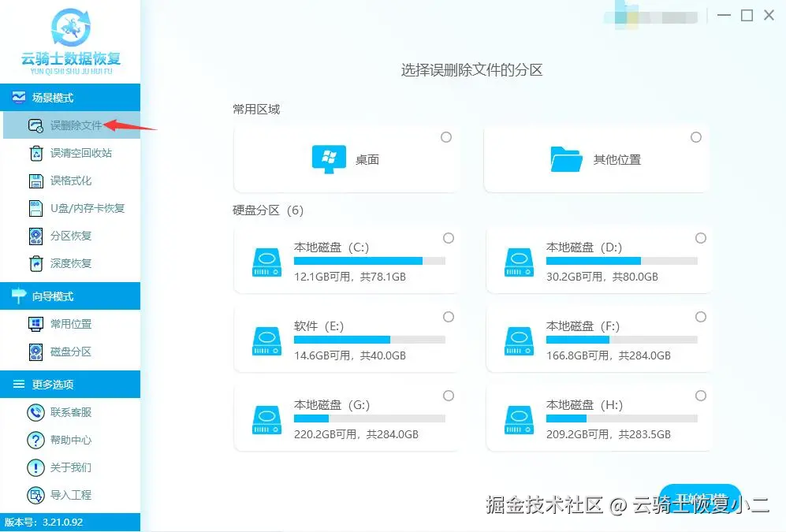Click the drive icon for 本地磁盘 (G:)

tap(266, 420)
